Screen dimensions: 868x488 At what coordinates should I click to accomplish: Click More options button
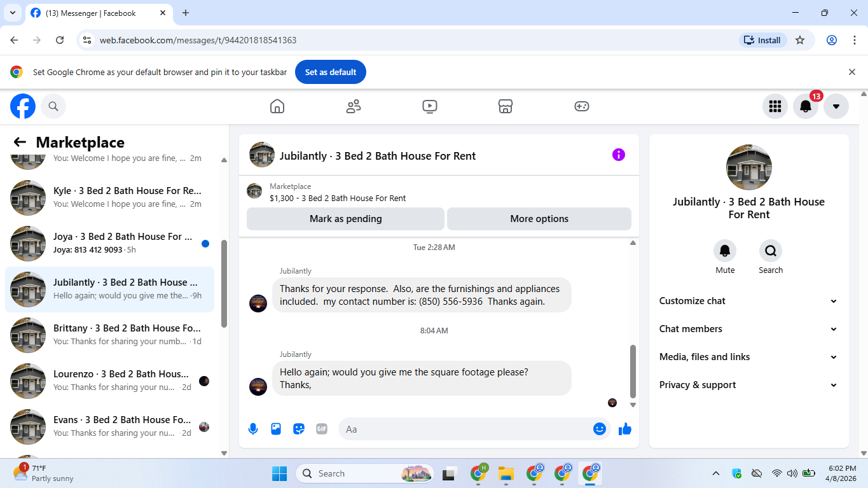539,218
